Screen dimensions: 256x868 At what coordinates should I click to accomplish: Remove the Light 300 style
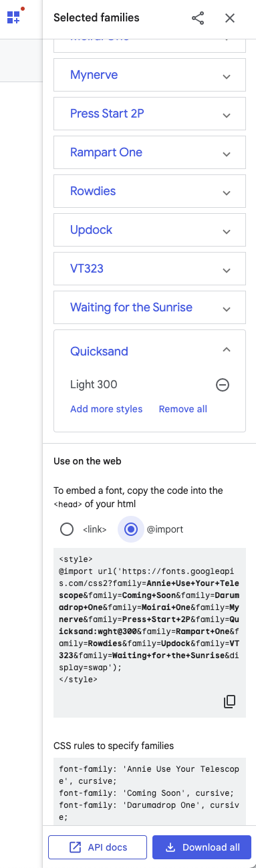[223, 385]
